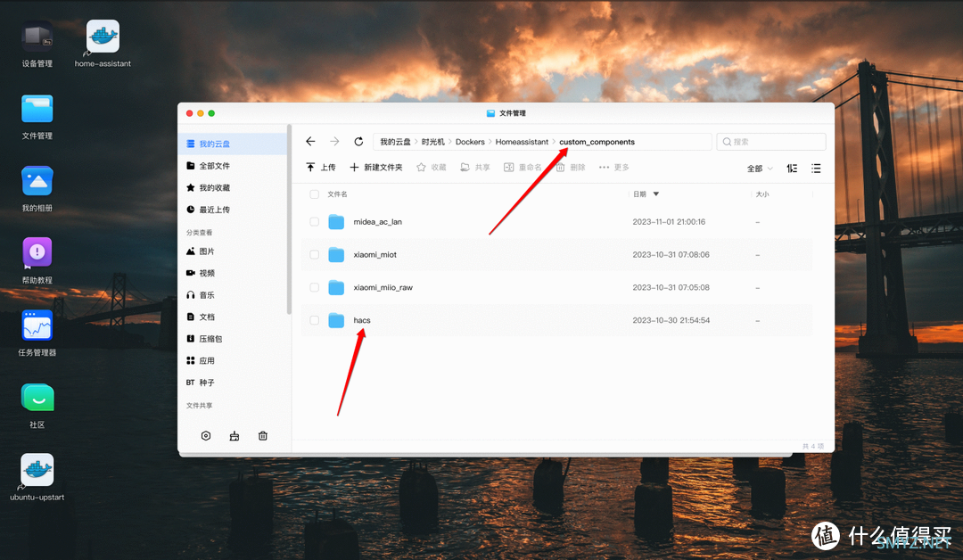Go back with the left arrow
The width and height of the screenshot is (963, 560).
tap(310, 142)
